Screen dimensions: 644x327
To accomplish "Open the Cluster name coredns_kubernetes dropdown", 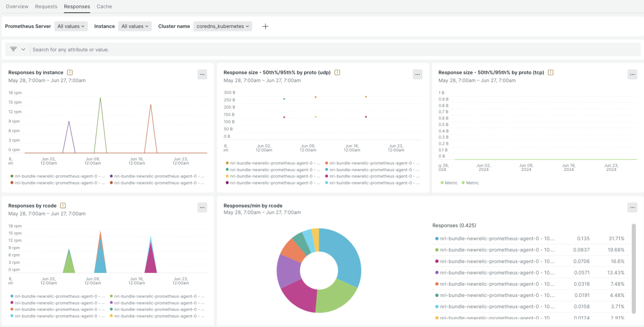I will pos(223,26).
